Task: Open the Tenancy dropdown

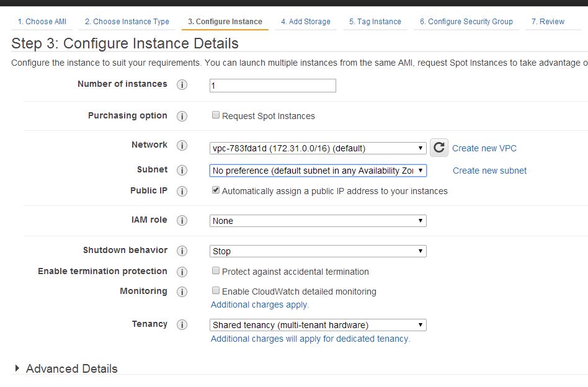Action: coord(318,325)
